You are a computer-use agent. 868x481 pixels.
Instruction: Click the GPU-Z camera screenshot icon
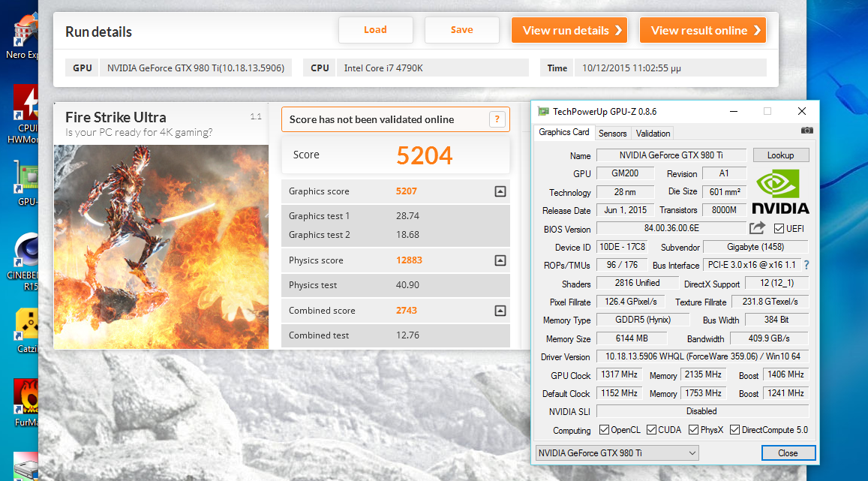[x=806, y=131]
